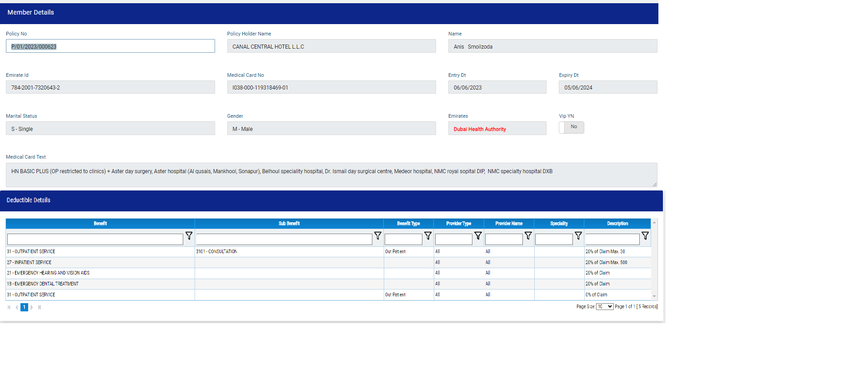Open the Description column filter icon
Screen dimensions: 868x390
(645, 236)
